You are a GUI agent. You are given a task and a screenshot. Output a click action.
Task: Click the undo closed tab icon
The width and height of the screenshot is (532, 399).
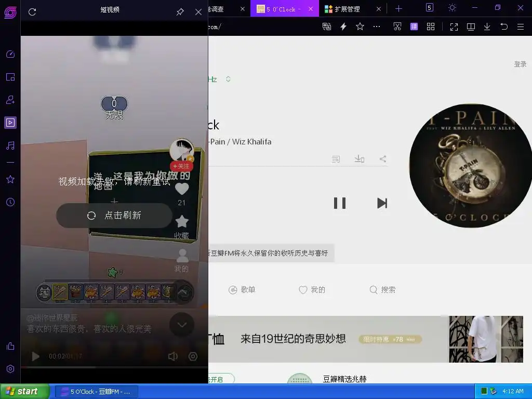(504, 26)
